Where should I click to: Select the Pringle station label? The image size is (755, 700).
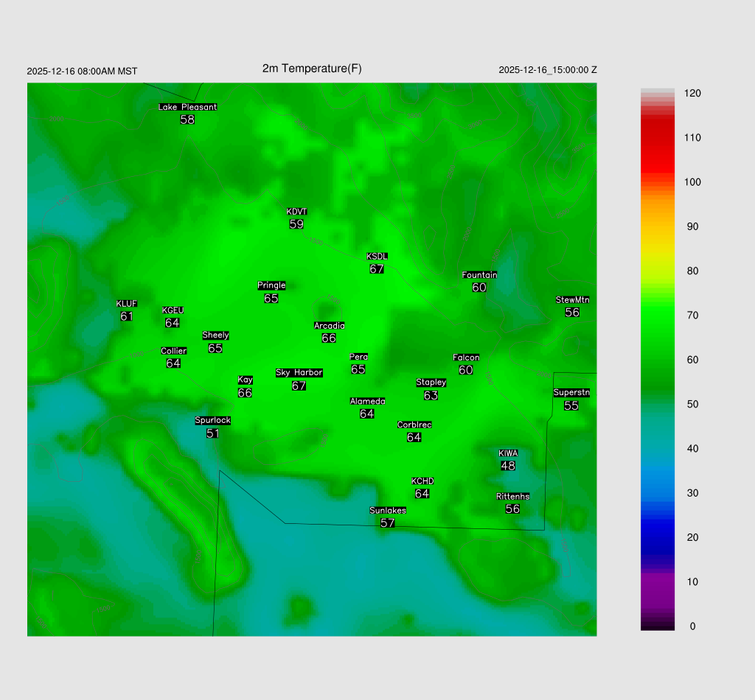click(271, 285)
